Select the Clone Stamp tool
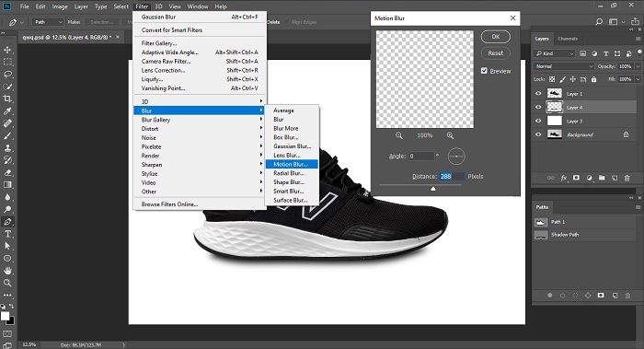 point(7,148)
